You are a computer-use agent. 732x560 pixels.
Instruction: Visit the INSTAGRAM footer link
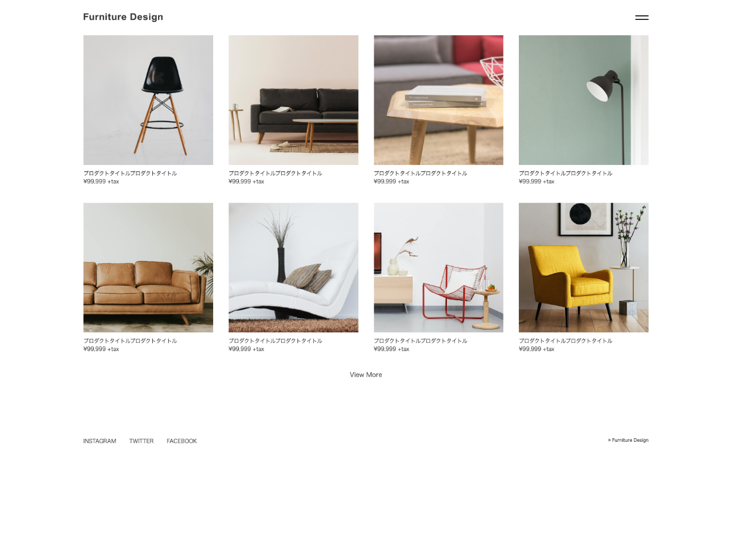point(100,441)
